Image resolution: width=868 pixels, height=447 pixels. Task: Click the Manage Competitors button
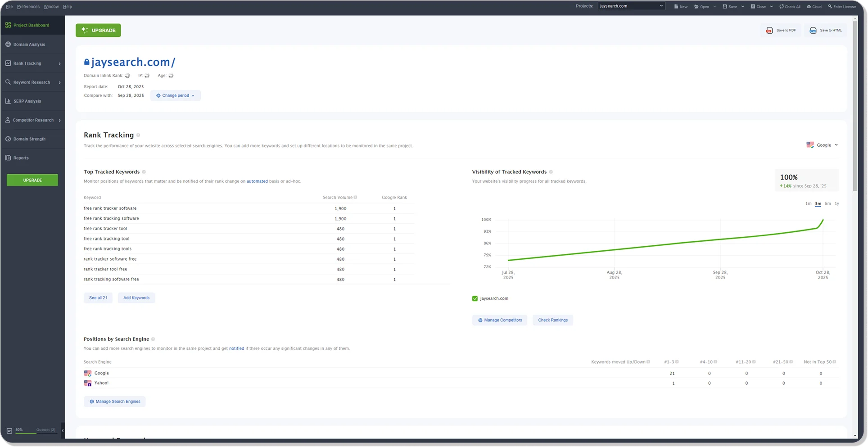[500, 320]
